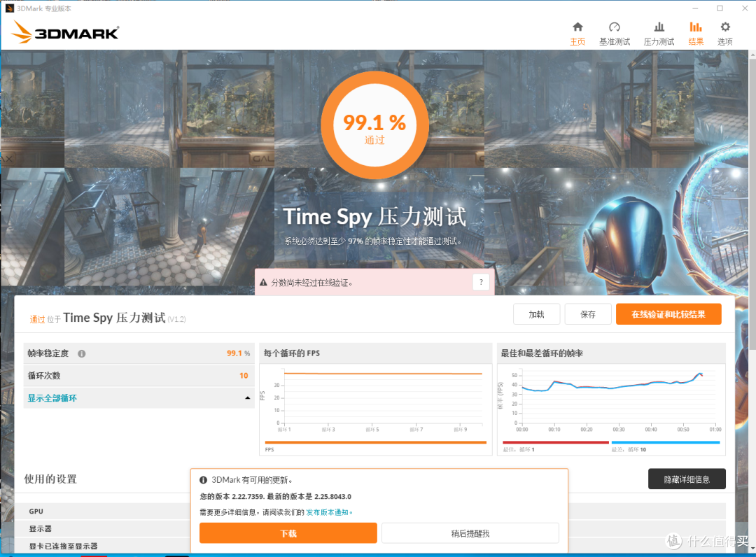This screenshot has height=557, width=756.
Task: Click the info icon beside 帧率稳定度
Action: (x=81, y=353)
